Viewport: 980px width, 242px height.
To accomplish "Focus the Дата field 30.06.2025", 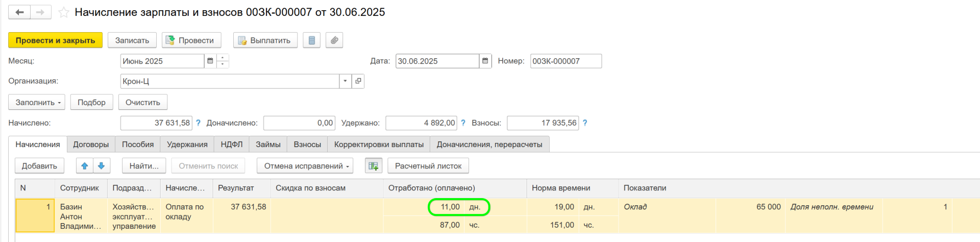I will (437, 61).
